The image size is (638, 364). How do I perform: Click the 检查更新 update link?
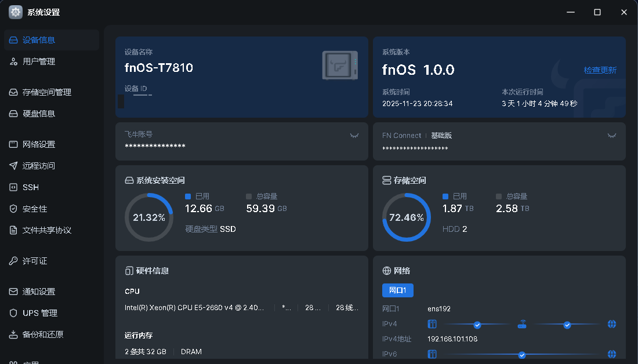tap(600, 70)
